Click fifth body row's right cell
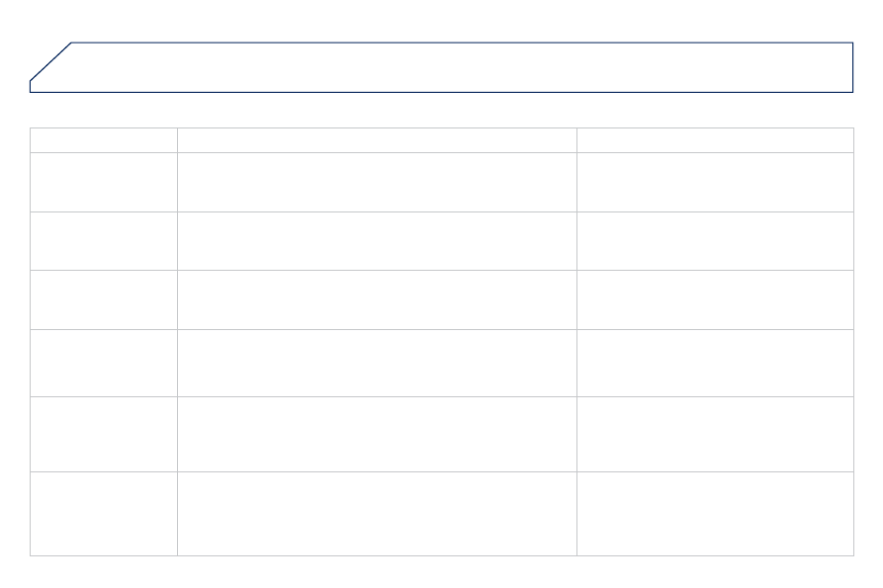 [715, 435]
